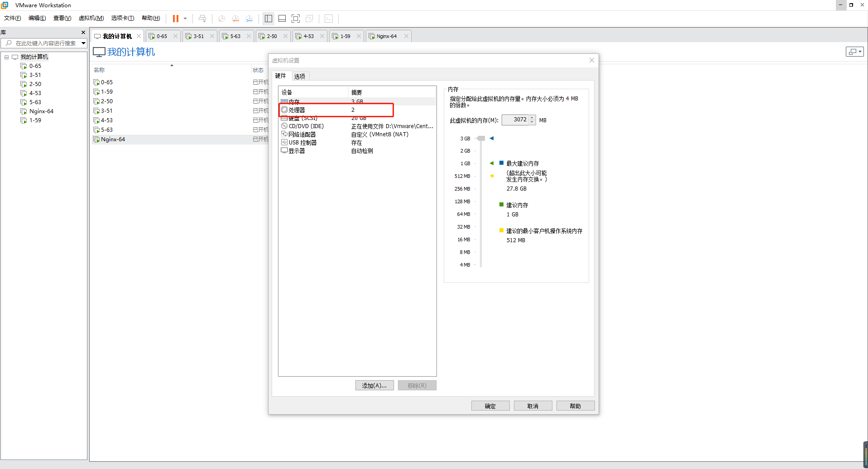Switch to the Nginx-64 tab
The width and height of the screenshot is (868, 469).
pyautogui.click(x=386, y=36)
